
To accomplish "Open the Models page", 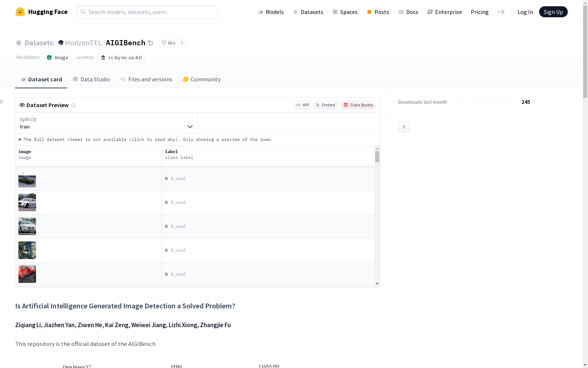I will click(x=271, y=12).
